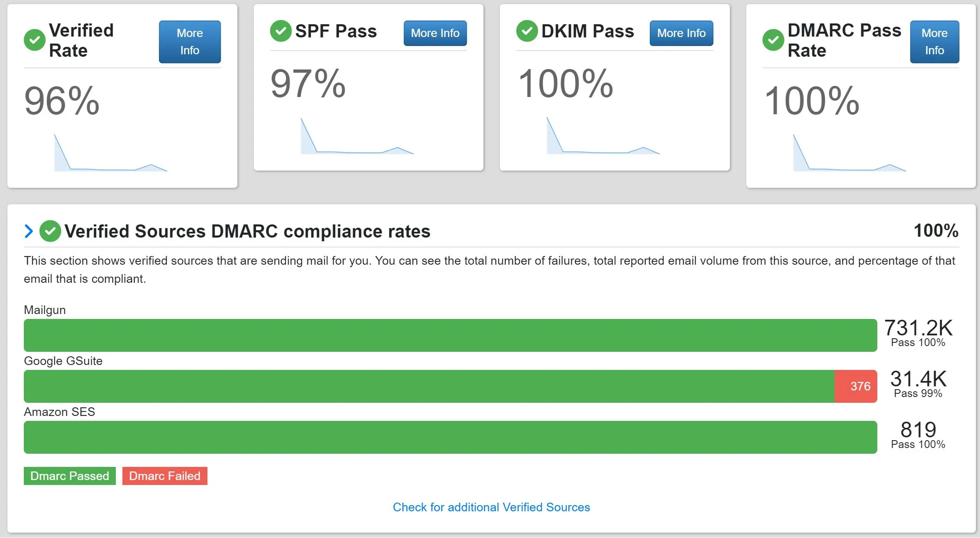
Task: Toggle the Dmarc Passed legend item
Action: click(69, 476)
